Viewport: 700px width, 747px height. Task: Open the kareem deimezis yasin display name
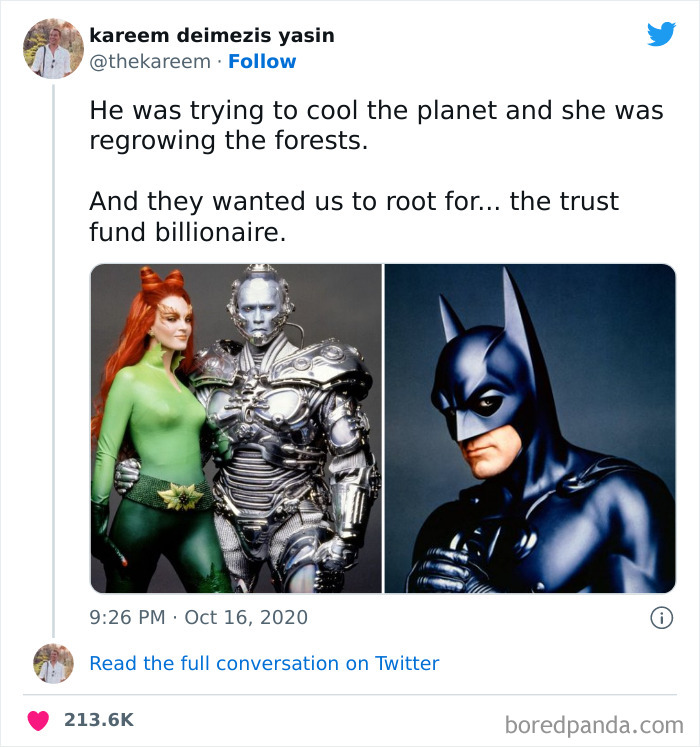coord(212,36)
